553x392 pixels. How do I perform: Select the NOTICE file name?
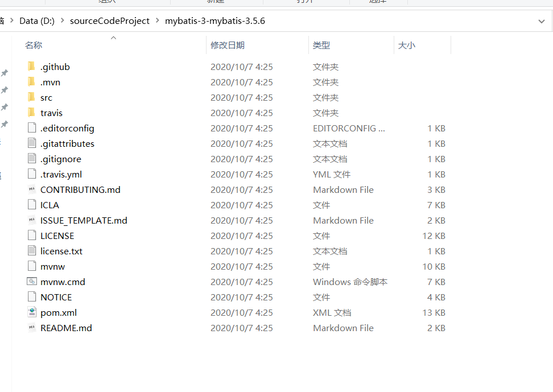56,297
